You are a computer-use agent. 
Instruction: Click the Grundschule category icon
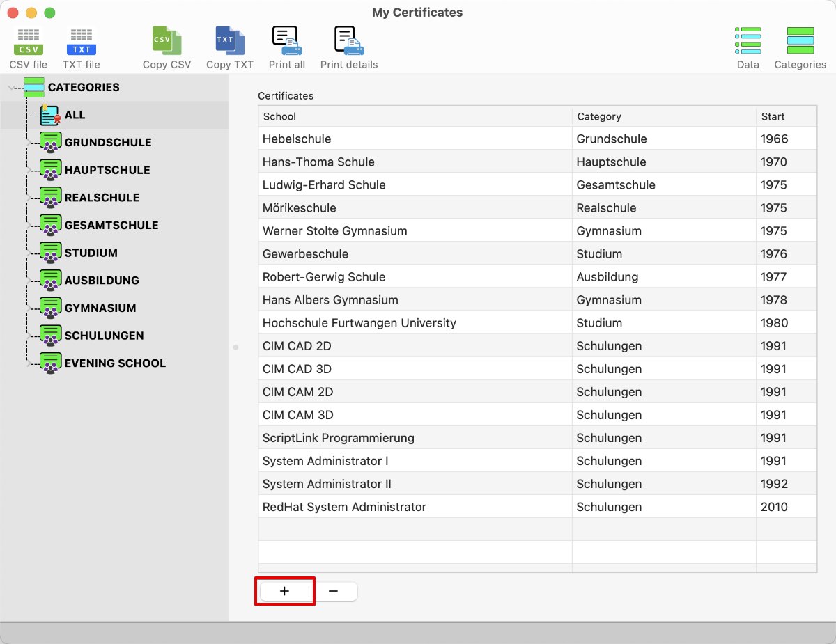[50, 142]
